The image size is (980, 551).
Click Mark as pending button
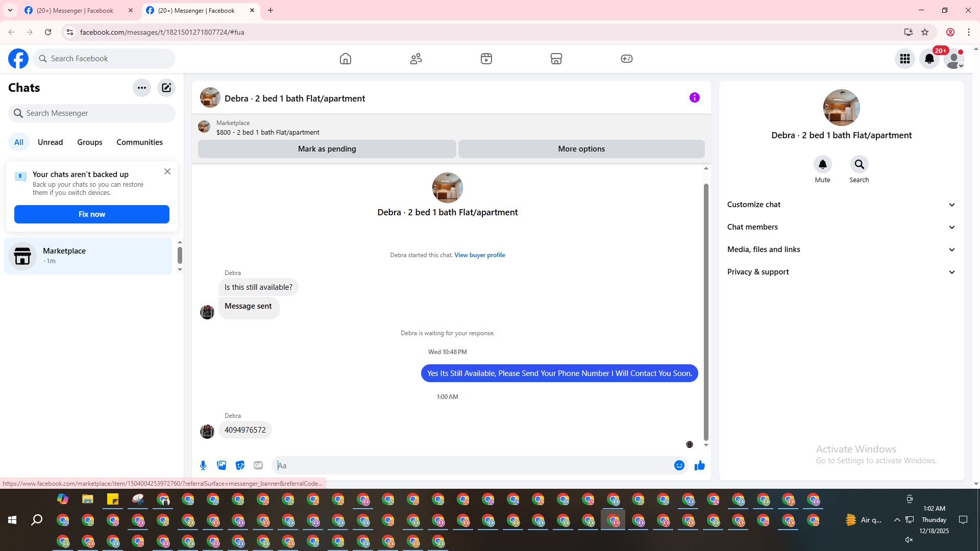[327, 149]
